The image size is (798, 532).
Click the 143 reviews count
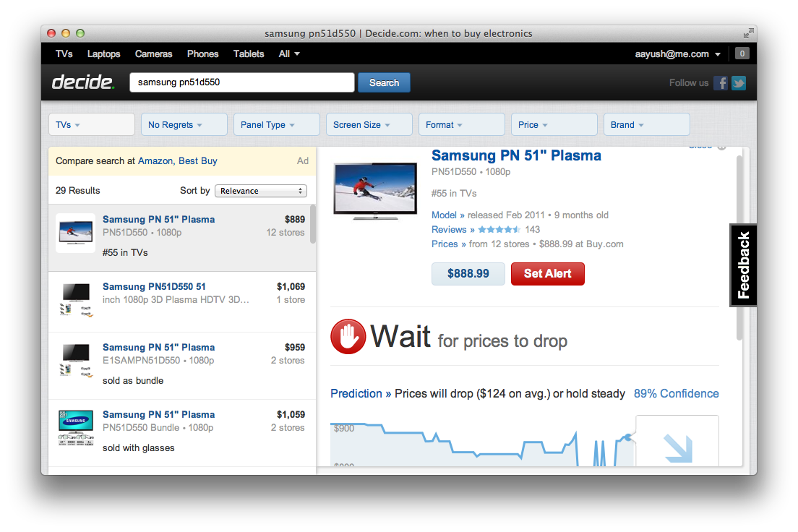(x=532, y=230)
